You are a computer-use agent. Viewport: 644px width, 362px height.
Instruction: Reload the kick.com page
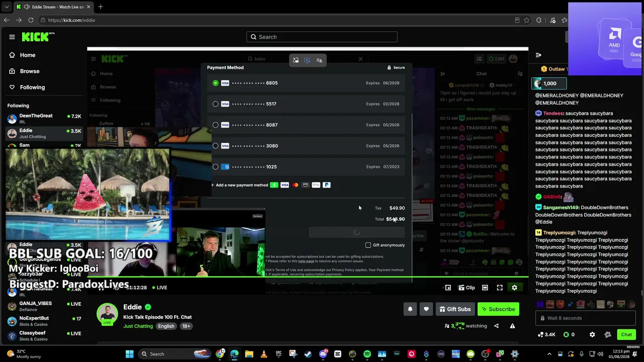(x=31, y=20)
